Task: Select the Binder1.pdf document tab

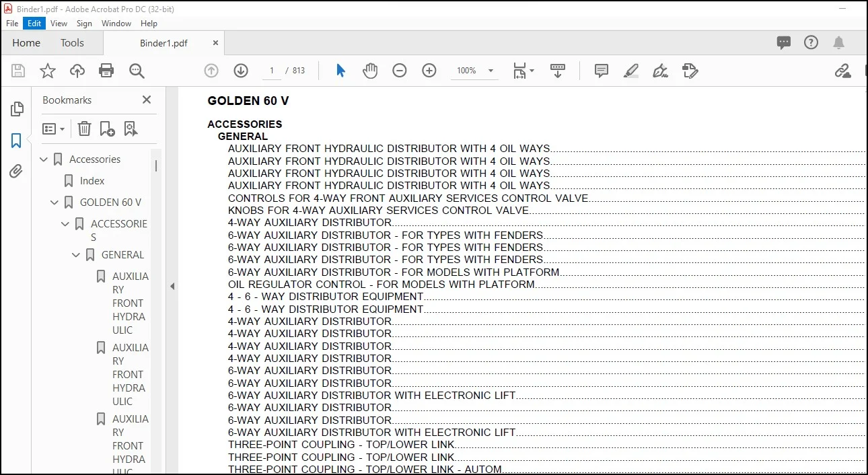Action: coord(164,43)
